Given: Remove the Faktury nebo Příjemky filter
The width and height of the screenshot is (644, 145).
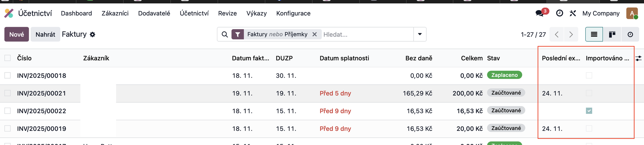Looking at the screenshot, I should tap(315, 34).
